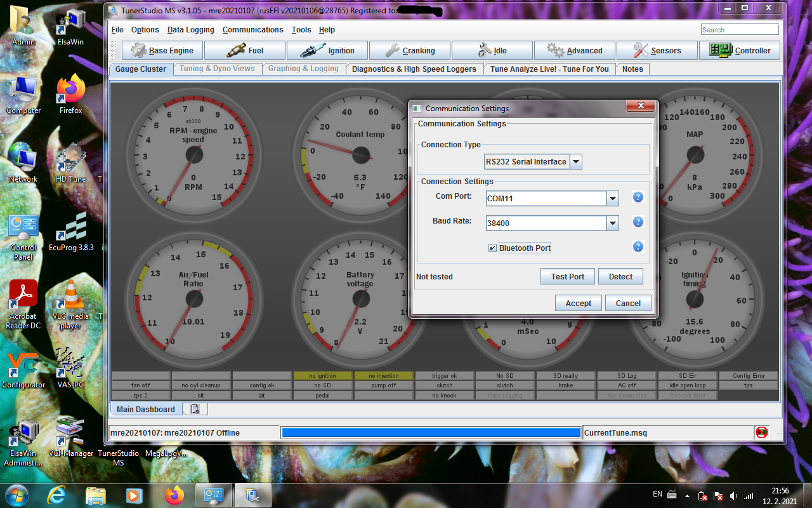
Task: Open the Help menu
Action: point(327,30)
